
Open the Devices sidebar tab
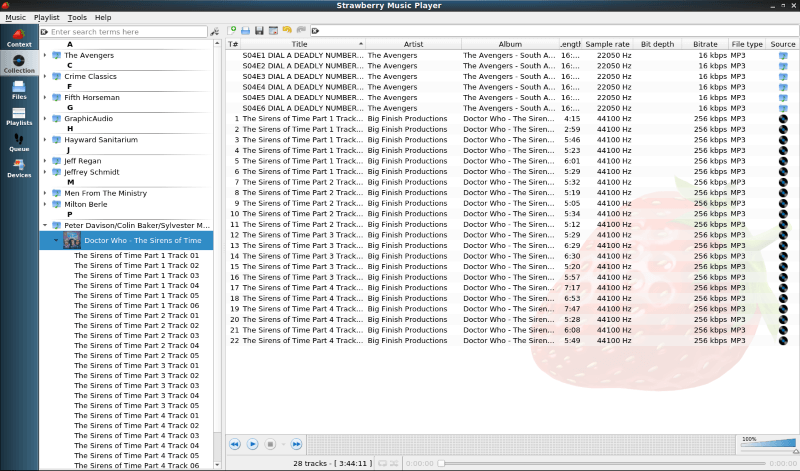pyautogui.click(x=19, y=168)
